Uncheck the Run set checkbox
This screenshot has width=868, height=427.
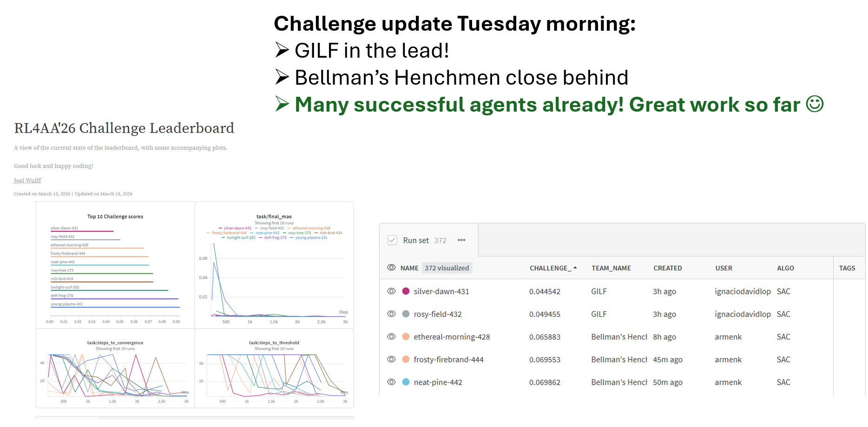click(392, 240)
